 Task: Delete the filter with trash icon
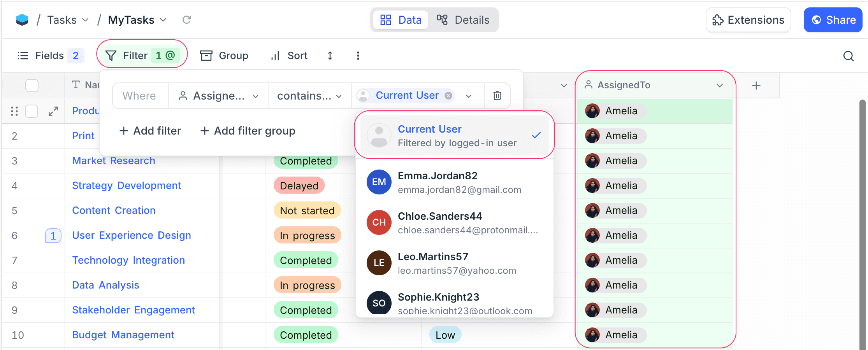497,96
